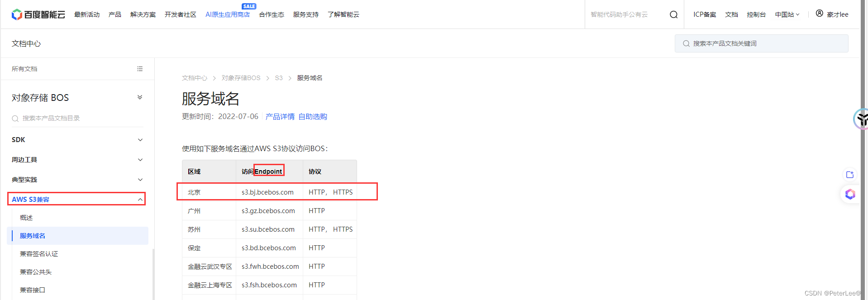Click the 文档 link in header
This screenshot has width=868, height=300.
click(x=731, y=14)
